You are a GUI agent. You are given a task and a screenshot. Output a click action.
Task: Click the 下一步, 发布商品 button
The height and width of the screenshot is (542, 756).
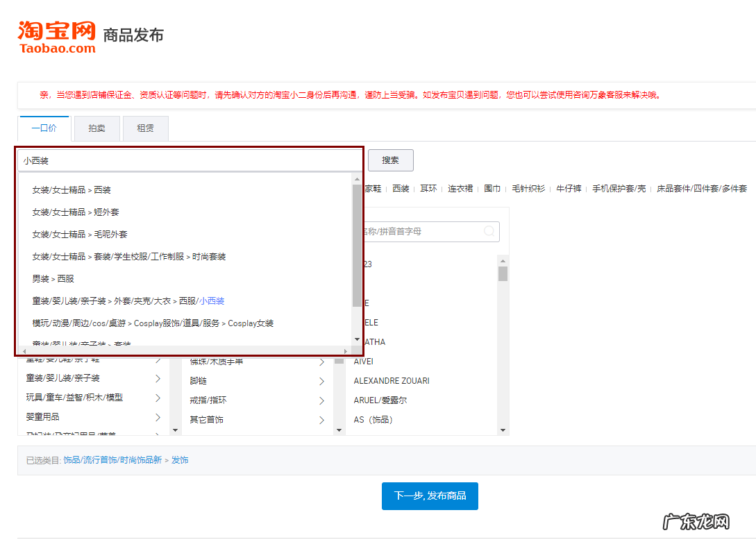(429, 496)
